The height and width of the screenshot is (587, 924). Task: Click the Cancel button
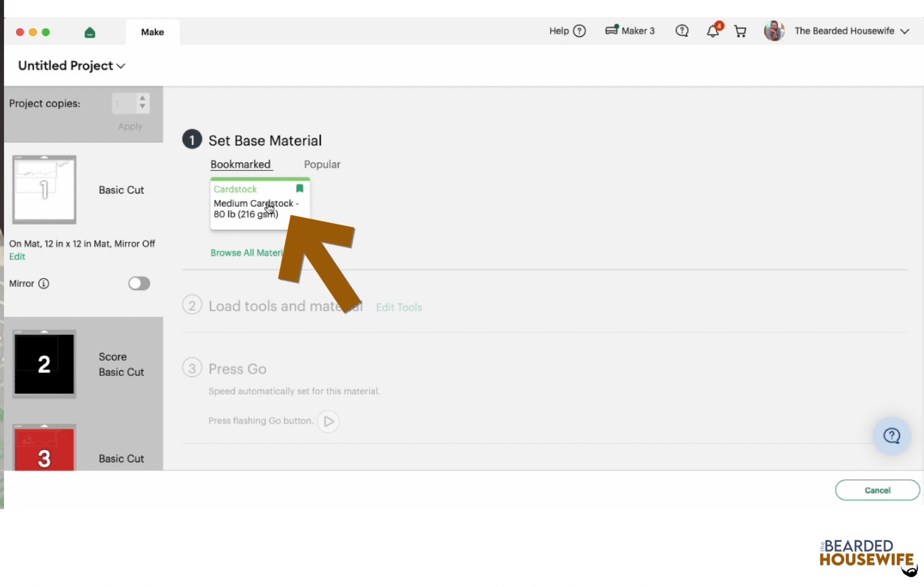pyautogui.click(x=877, y=490)
